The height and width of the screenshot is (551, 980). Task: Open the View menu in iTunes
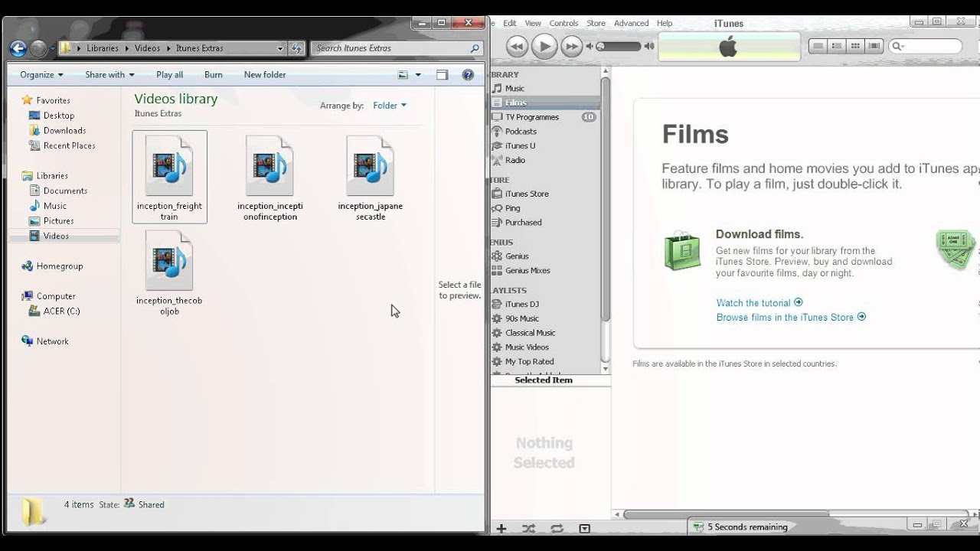point(533,24)
